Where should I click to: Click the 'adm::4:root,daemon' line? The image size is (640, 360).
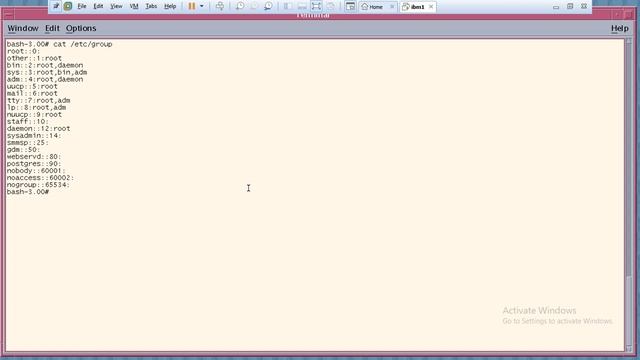(45, 79)
